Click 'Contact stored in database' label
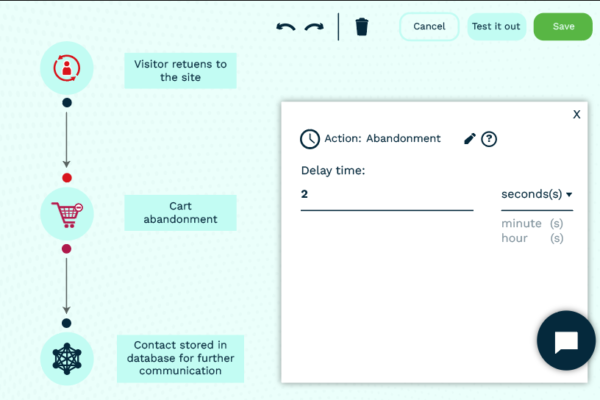Screen dimensions: 600x400 pyautogui.click(x=180, y=358)
